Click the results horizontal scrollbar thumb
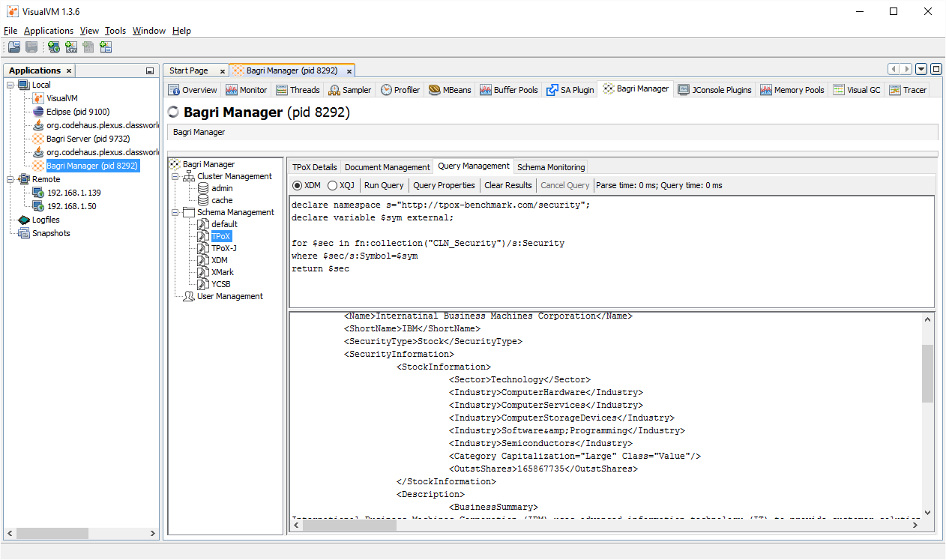Image resolution: width=946 pixels, height=560 pixels. tap(349, 526)
